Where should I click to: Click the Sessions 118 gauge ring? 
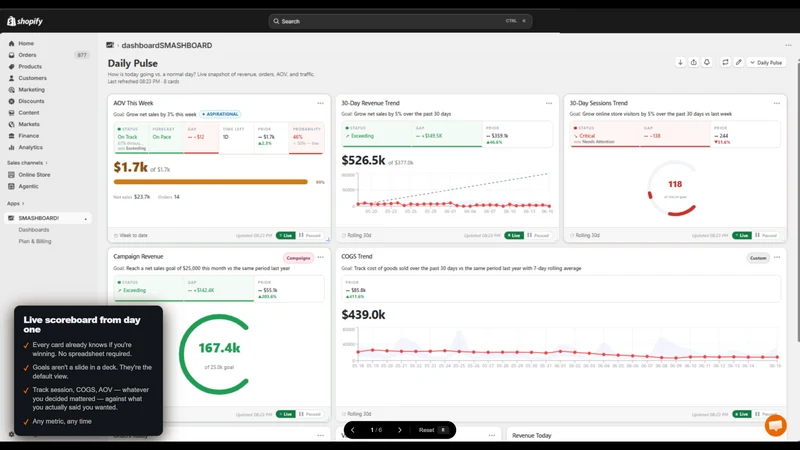pos(674,188)
